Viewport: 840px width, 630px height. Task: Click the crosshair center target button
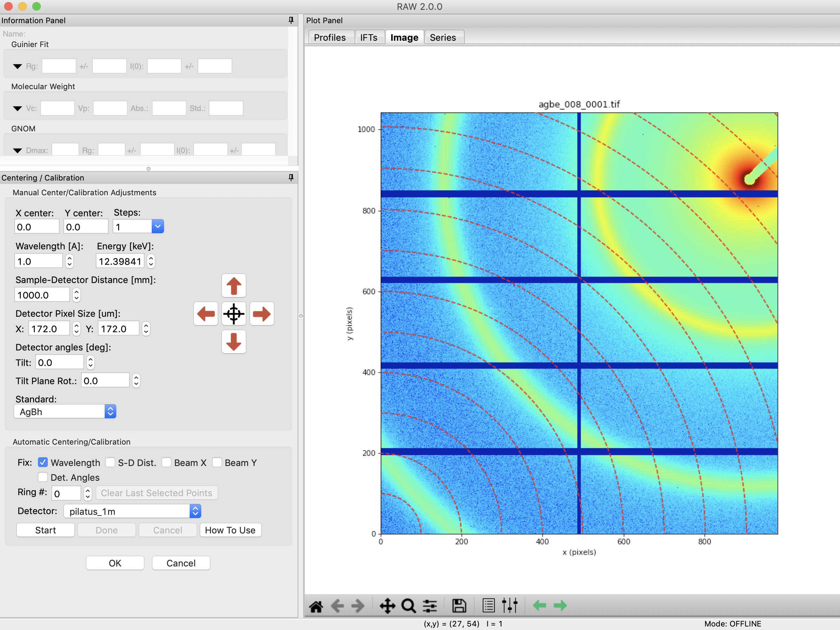point(234,314)
